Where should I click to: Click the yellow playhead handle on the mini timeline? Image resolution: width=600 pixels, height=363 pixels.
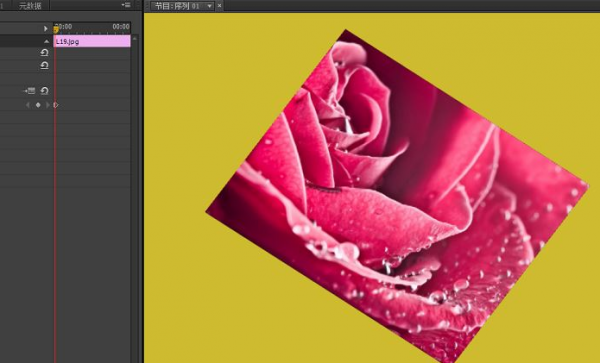(x=56, y=29)
